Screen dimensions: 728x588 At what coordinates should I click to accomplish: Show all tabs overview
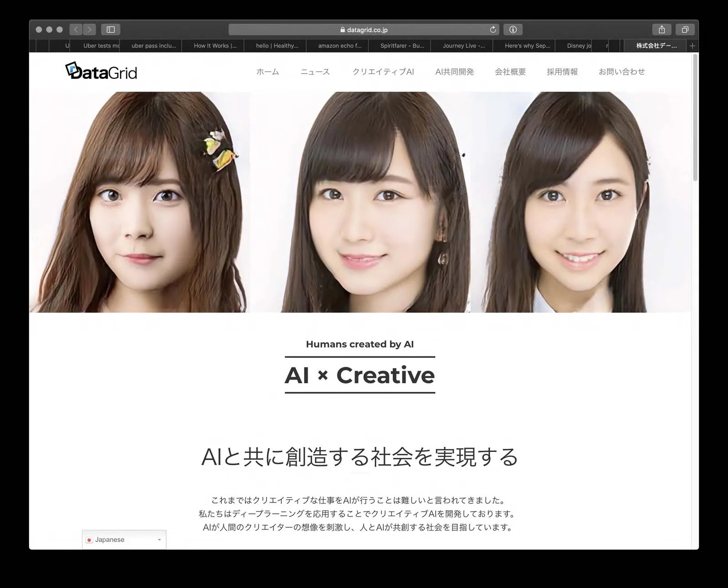coord(685,30)
